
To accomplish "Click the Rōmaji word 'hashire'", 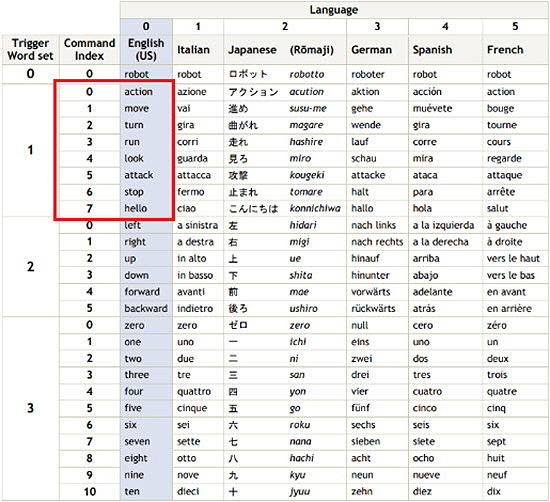I will pos(306,142).
